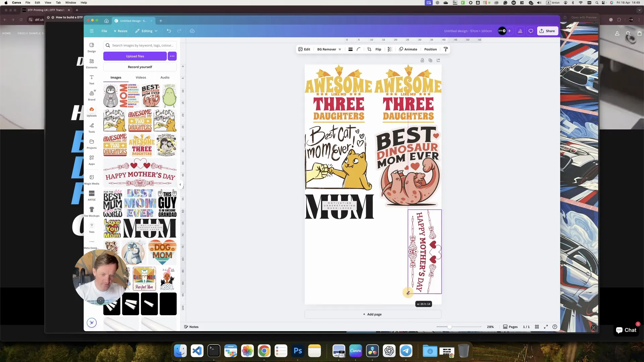Open the hamburger main menu
Viewport: 644px width, 362px height.
pyautogui.click(x=92, y=31)
